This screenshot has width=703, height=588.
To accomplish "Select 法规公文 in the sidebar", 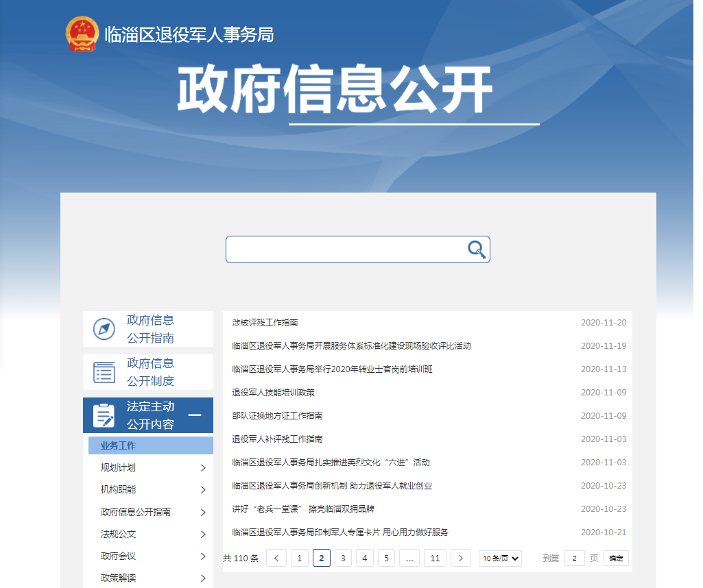I will (x=118, y=534).
